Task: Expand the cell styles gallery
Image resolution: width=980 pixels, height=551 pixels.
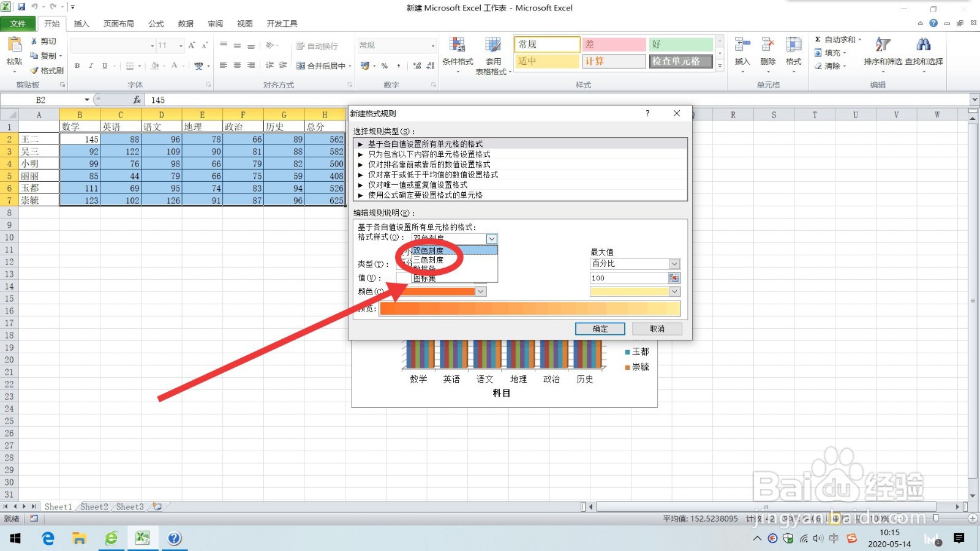Action: point(720,66)
